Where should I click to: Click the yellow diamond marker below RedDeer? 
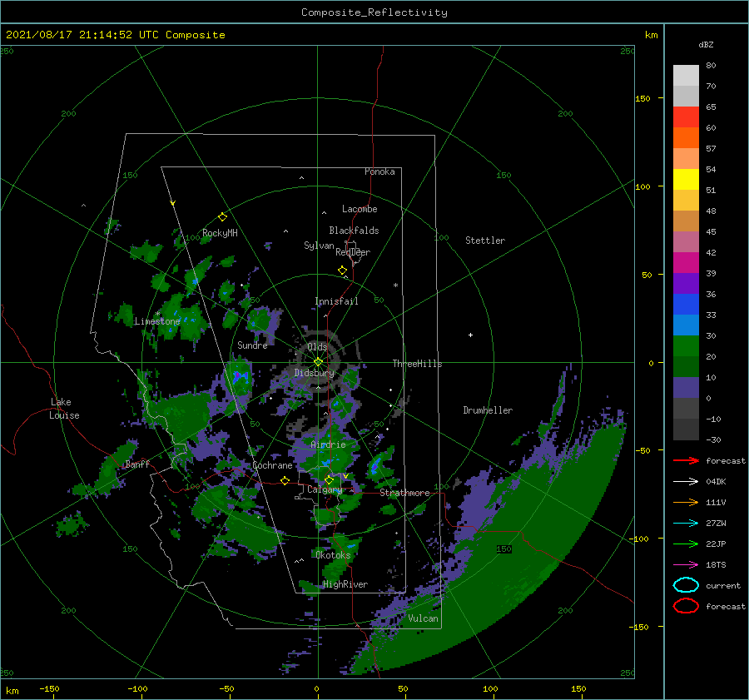click(x=343, y=270)
